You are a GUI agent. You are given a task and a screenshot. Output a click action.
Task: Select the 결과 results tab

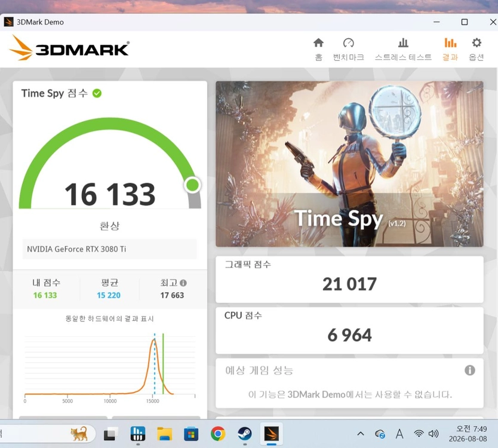pos(450,49)
